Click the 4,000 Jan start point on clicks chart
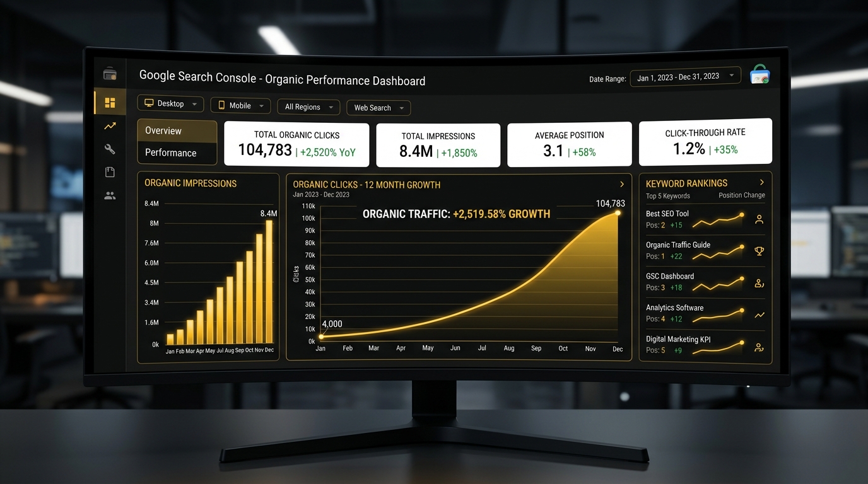The height and width of the screenshot is (484, 868). coord(321,337)
